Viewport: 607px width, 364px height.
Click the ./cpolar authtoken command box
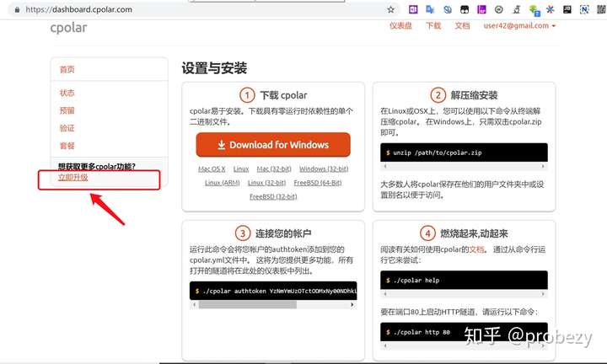click(x=273, y=291)
